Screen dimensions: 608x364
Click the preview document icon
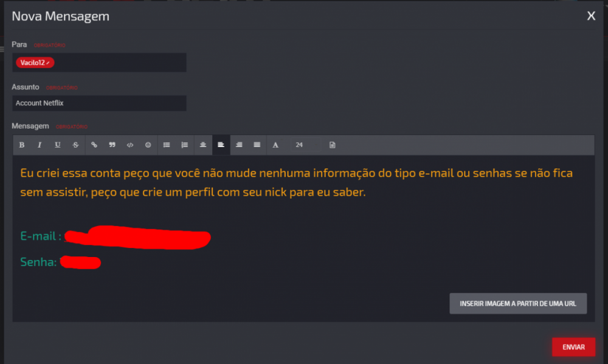333,145
